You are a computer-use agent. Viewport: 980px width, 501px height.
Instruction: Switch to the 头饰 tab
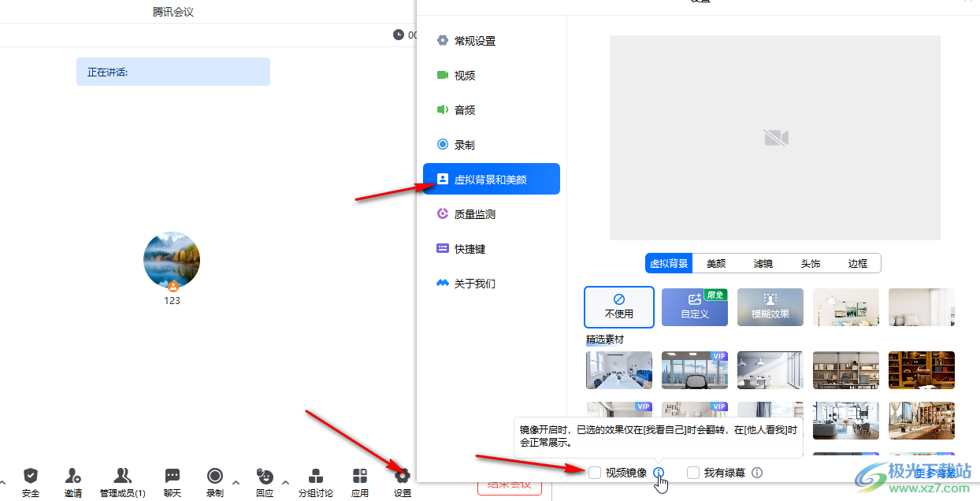pyautogui.click(x=811, y=263)
